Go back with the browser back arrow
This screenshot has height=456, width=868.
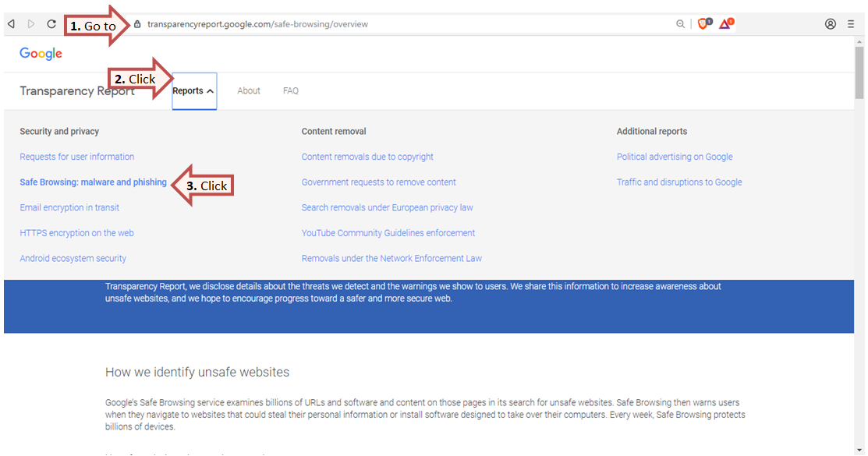point(11,24)
